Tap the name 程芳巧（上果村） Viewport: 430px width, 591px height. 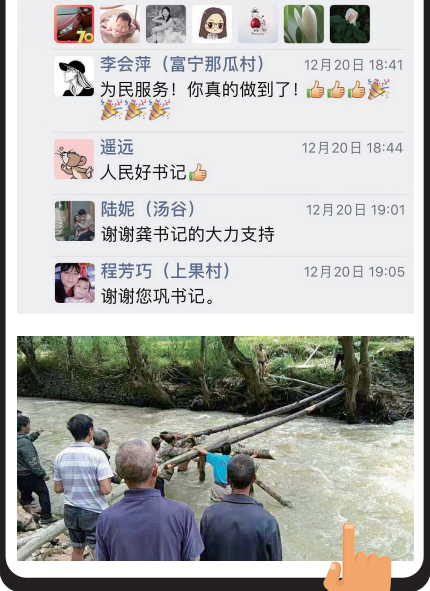tap(165, 271)
